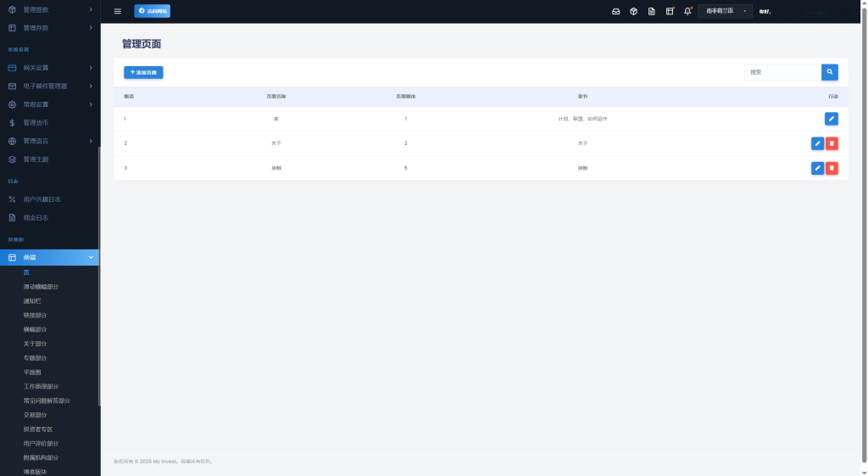
Task: Click the blue 添加页面 button
Action: 143,73
